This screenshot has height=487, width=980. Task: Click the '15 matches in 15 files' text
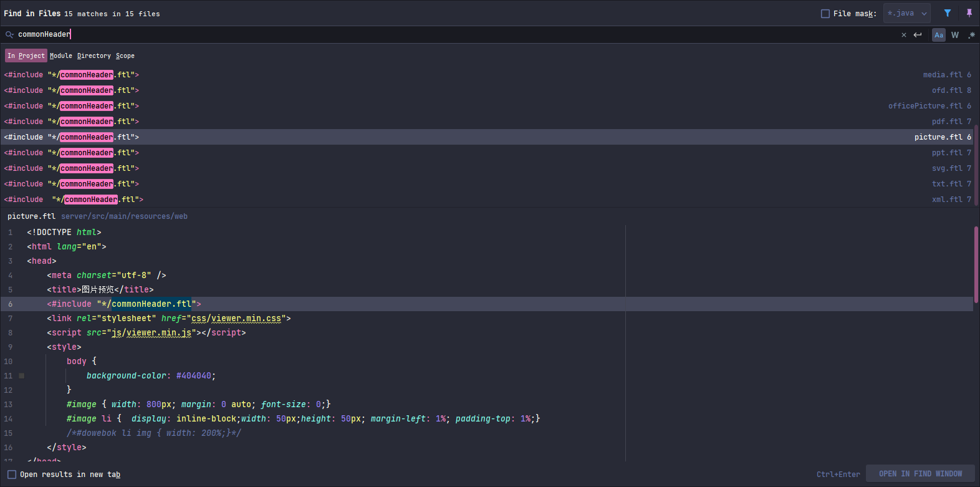(x=112, y=14)
